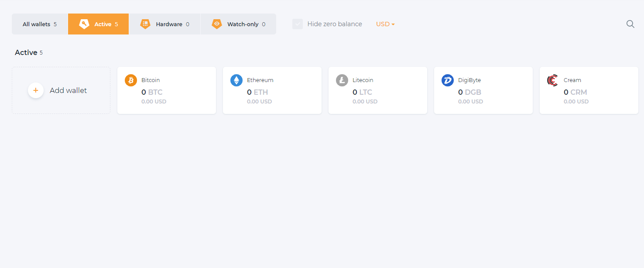644x268 pixels.
Task: Open the Ethereum wallet name
Action: coord(260,80)
